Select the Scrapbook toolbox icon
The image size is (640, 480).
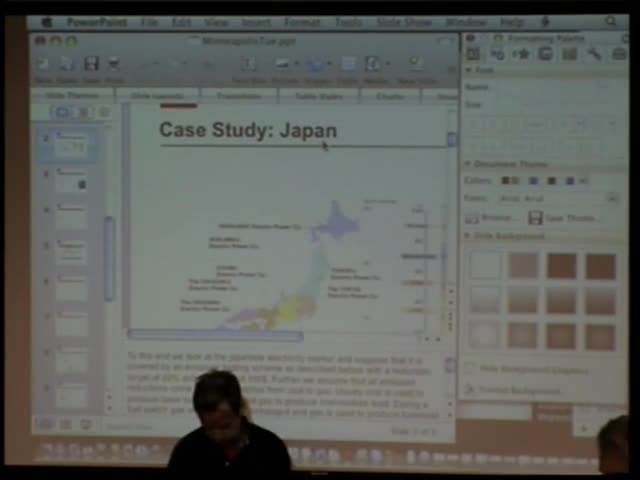(545, 54)
